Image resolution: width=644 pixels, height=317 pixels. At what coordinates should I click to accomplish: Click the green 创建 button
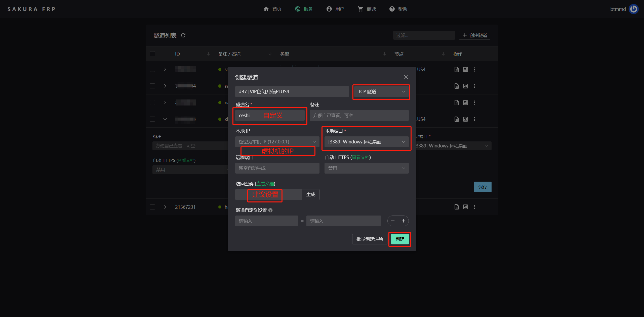coord(399,239)
